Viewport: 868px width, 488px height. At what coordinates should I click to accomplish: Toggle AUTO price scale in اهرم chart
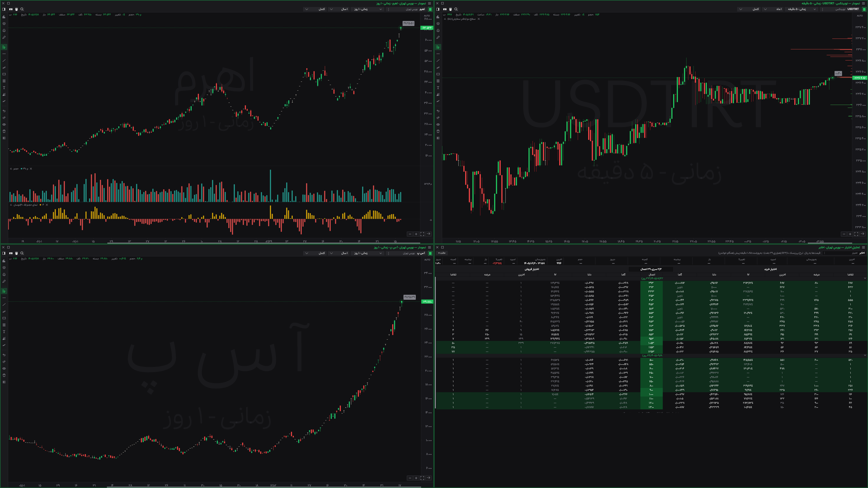click(427, 16)
